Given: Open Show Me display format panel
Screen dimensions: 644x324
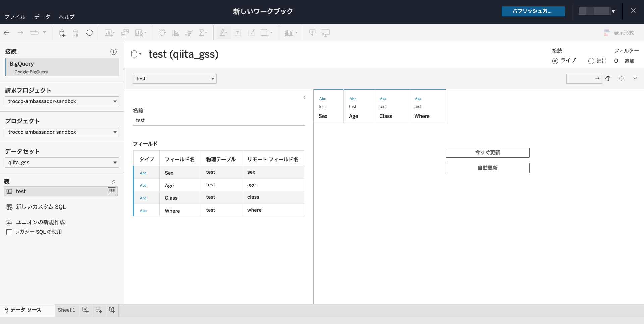Looking at the screenshot, I should point(619,33).
